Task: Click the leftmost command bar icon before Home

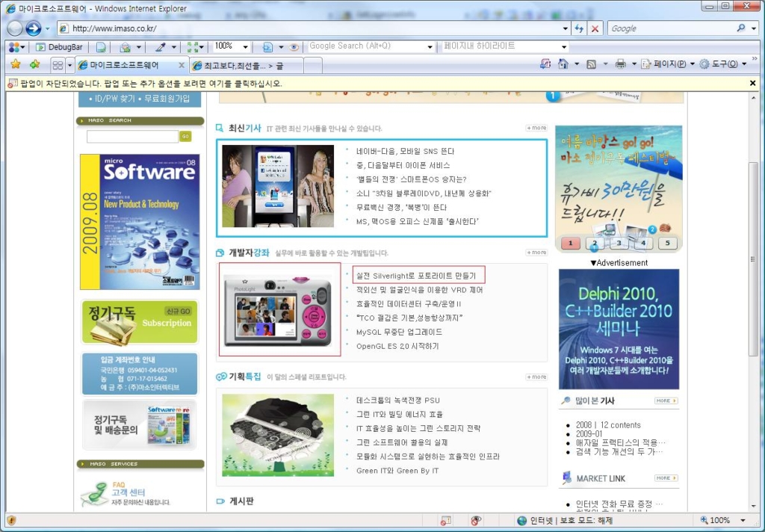Action: [x=545, y=64]
